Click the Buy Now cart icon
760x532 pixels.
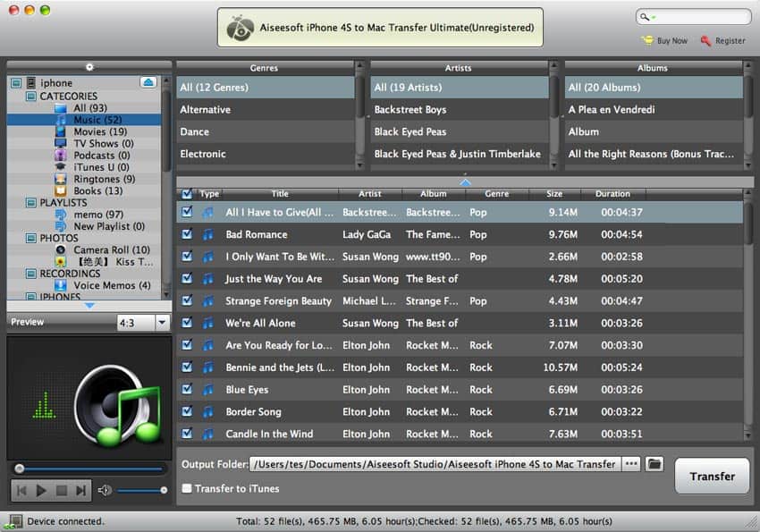click(x=647, y=40)
